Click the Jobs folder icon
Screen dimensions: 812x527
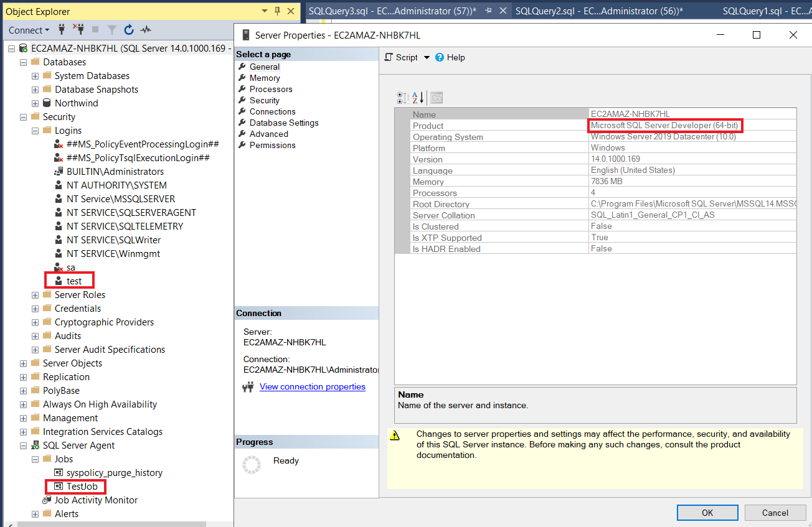point(47,459)
